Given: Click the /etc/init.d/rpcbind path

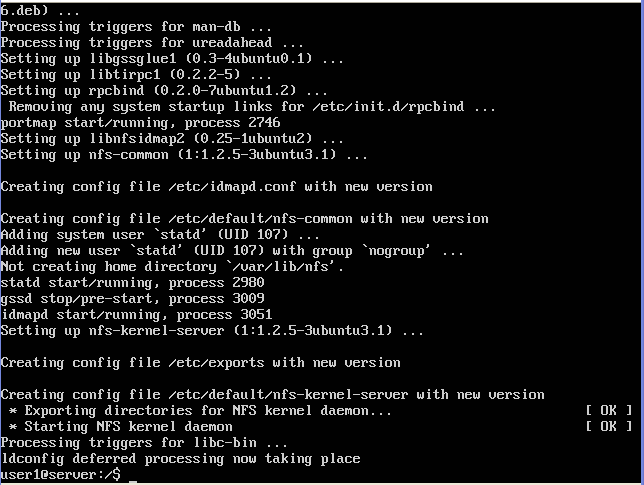Looking at the screenshot, I should tap(388, 106).
